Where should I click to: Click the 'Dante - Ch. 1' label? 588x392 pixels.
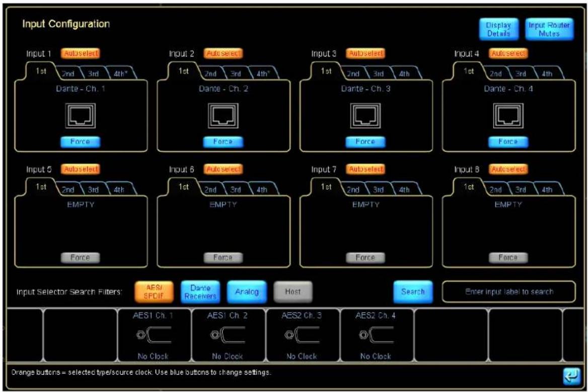(x=81, y=89)
